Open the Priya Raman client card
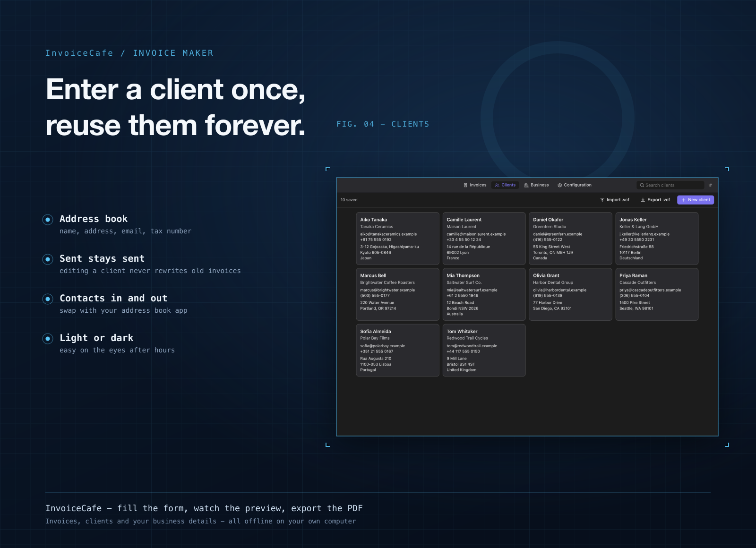Image resolution: width=756 pixels, height=548 pixels. [x=657, y=294]
